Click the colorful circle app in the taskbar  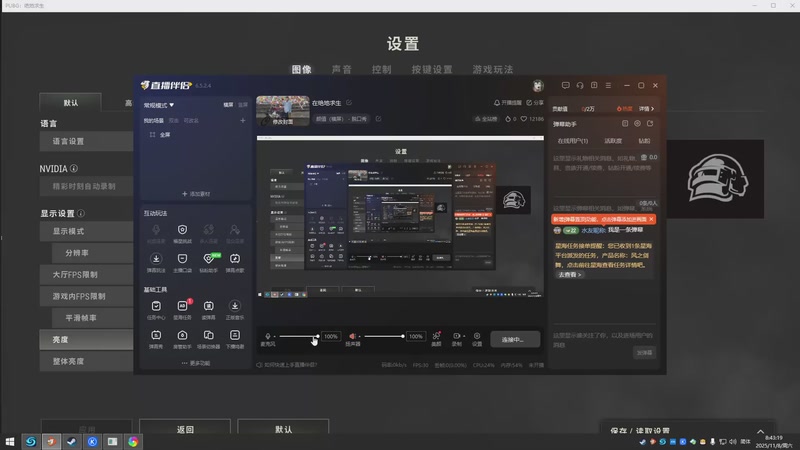[x=133, y=442]
